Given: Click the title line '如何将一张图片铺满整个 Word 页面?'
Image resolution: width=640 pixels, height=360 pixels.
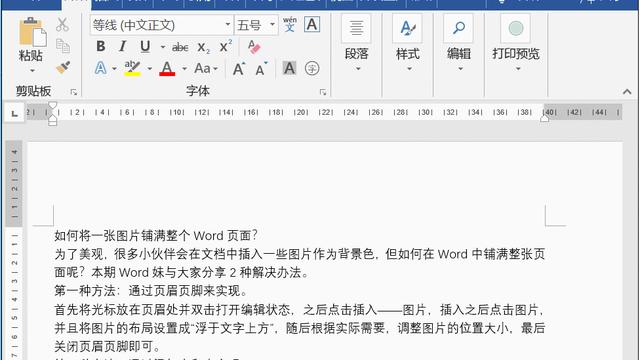Looking at the screenshot, I should pos(156,236).
